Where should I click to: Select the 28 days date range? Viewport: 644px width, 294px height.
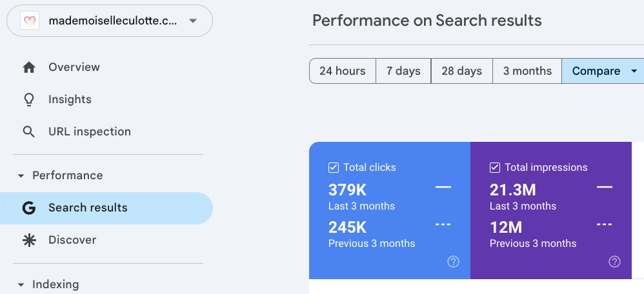tap(461, 71)
